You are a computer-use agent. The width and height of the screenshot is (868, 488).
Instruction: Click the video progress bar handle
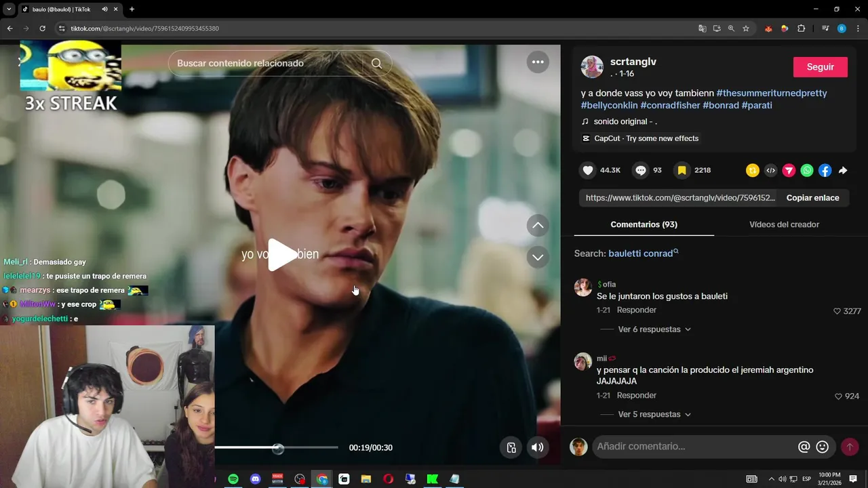pyautogui.click(x=278, y=448)
